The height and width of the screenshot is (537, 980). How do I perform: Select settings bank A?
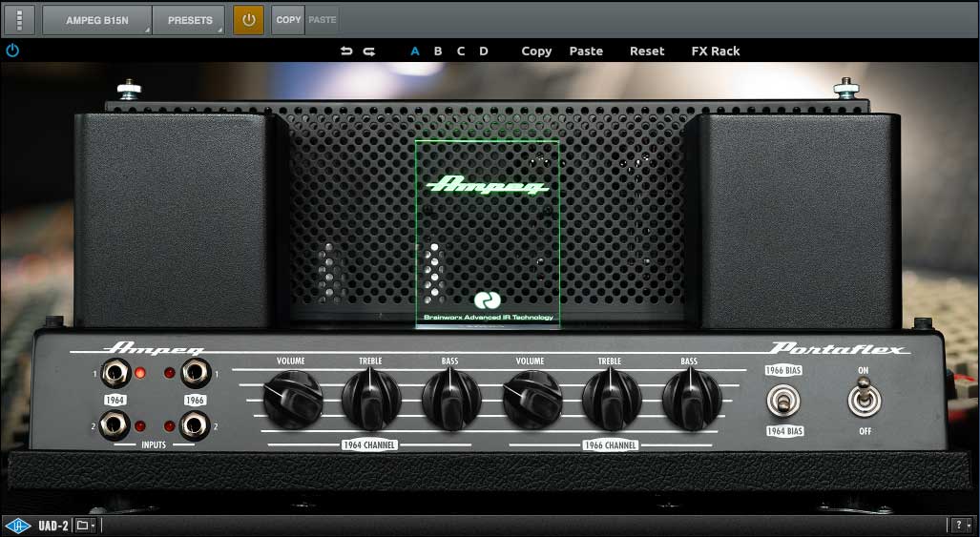click(x=415, y=52)
